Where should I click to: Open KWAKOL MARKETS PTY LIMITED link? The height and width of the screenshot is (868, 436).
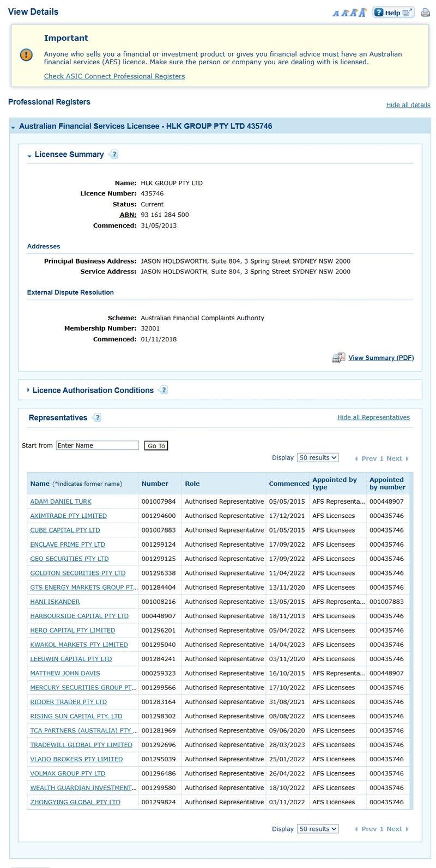79,645
